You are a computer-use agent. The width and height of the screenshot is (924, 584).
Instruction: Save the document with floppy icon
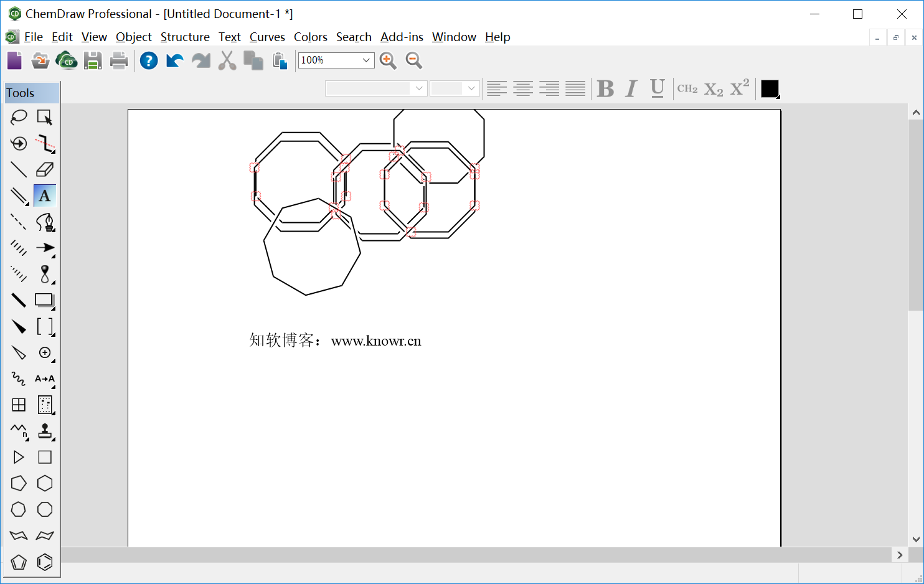pos(93,60)
